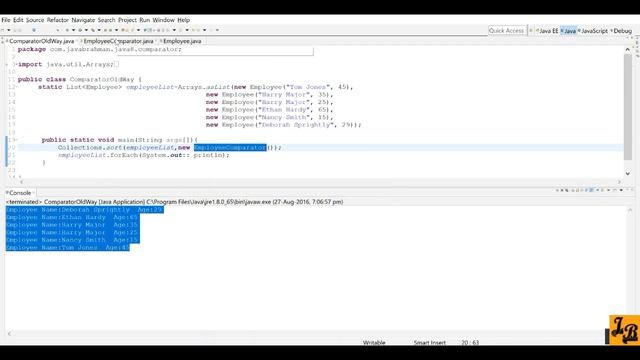The height and width of the screenshot is (360, 640).
Task: Click the editor scrollbar down arrow
Action: coord(627,173)
